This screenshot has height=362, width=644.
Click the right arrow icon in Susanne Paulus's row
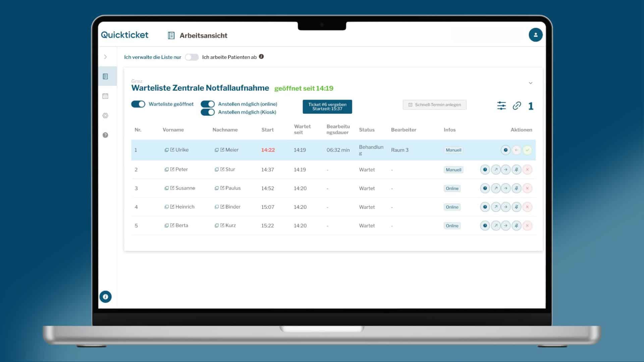(506, 188)
